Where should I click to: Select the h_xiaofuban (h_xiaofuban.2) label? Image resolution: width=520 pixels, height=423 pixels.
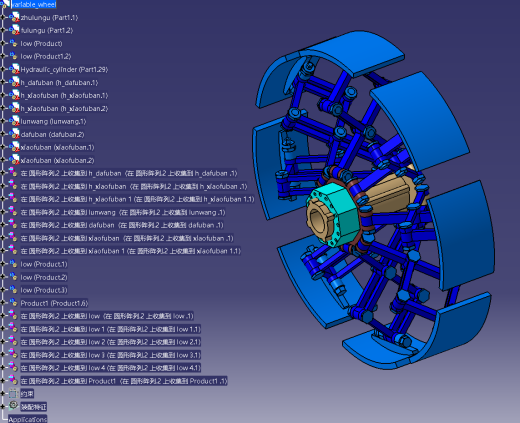[x=64, y=108]
